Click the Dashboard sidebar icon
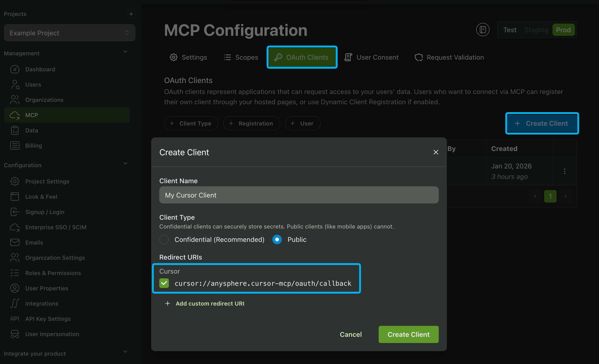This screenshot has height=364, width=599. click(15, 69)
